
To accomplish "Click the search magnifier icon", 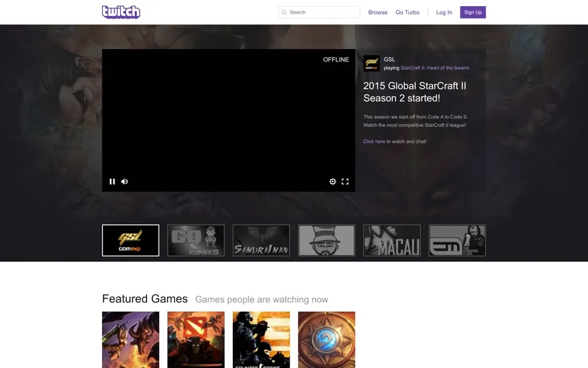I will [284, 12].
